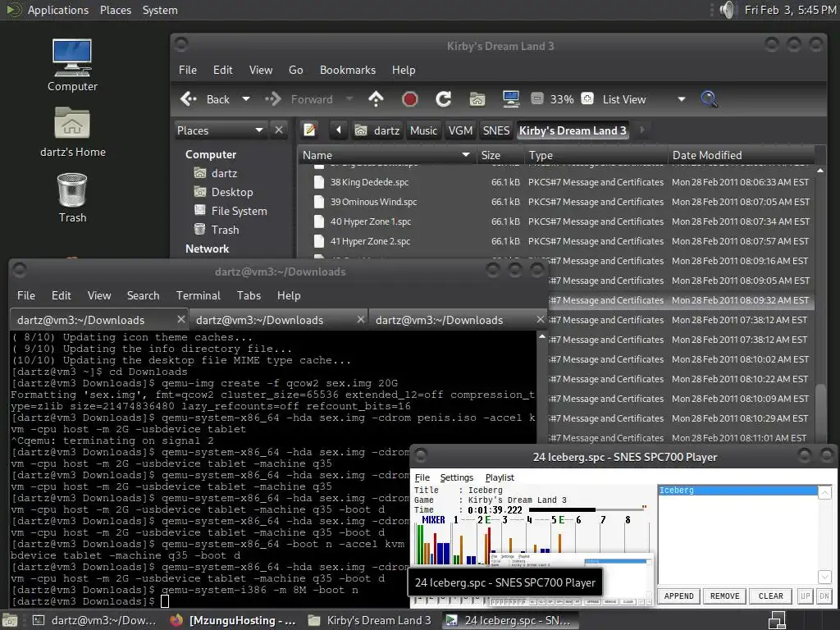Image resolution: width=840 pixels, height=630 pixels.
Task: Select the SNES breadcrumb button
Action: [x=496, y=130]
